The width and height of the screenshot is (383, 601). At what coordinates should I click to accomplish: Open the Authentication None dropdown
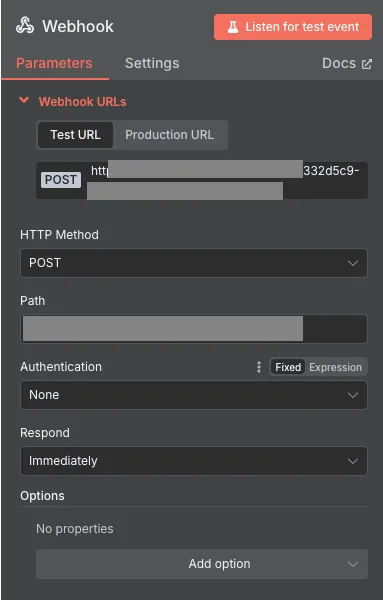pos(194,395)
